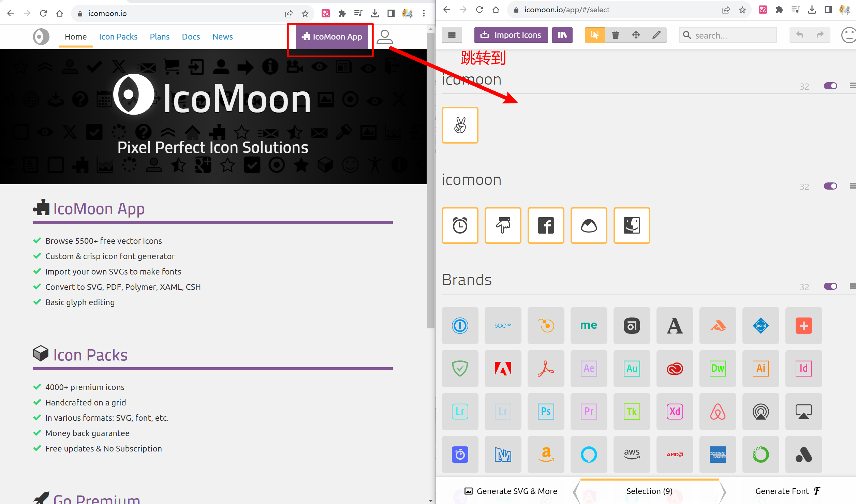Open the IcoMoon App hamburger menu
Screen dimensions: 856x504
click(x=452, y=35)
